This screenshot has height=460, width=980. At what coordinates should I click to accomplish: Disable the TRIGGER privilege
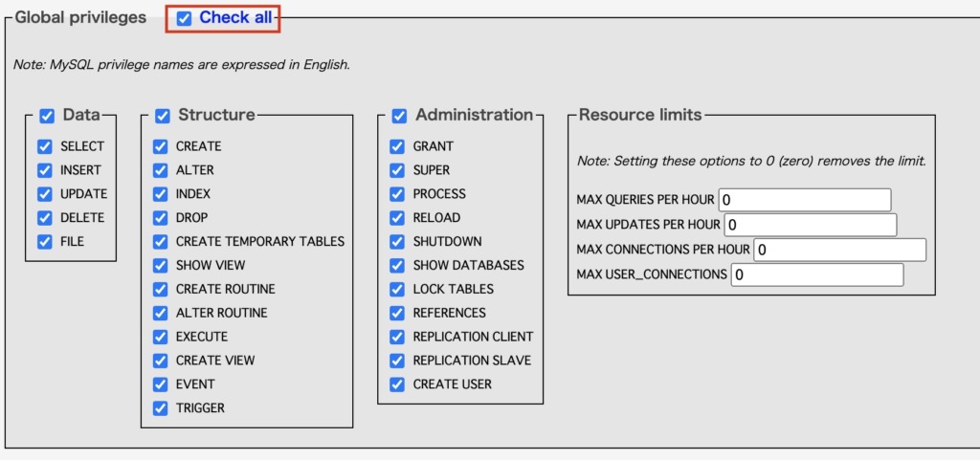click(161, 408)
